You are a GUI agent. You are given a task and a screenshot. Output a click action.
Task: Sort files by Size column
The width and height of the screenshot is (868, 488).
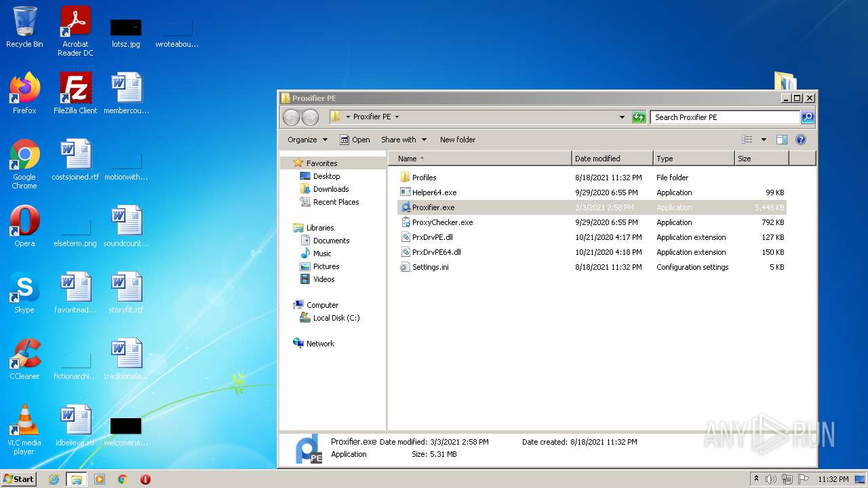tap(762, 159)
